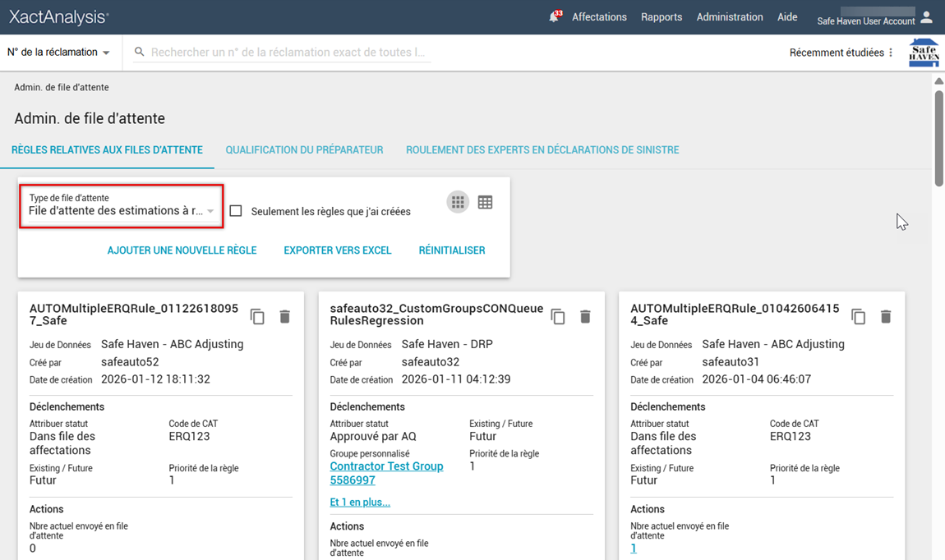Click the Approuvé par AQ status value
The height and width of the screenshot is (560, 945).
pyautogui.click(x=373, y=437)
